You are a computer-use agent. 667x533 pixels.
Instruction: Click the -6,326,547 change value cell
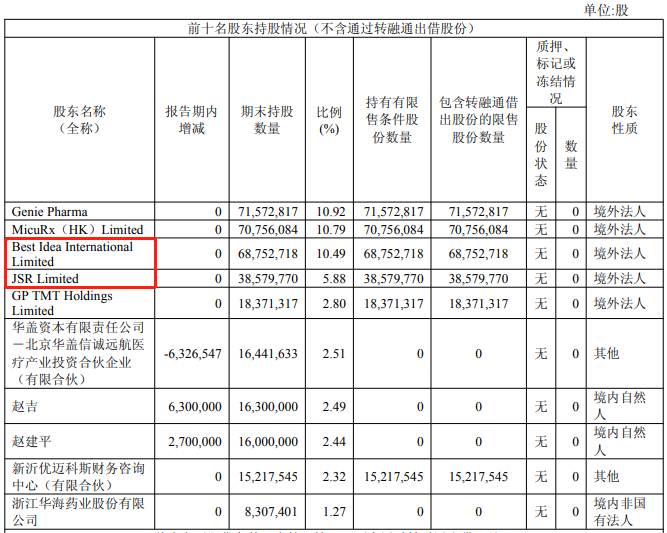[191, 353]
